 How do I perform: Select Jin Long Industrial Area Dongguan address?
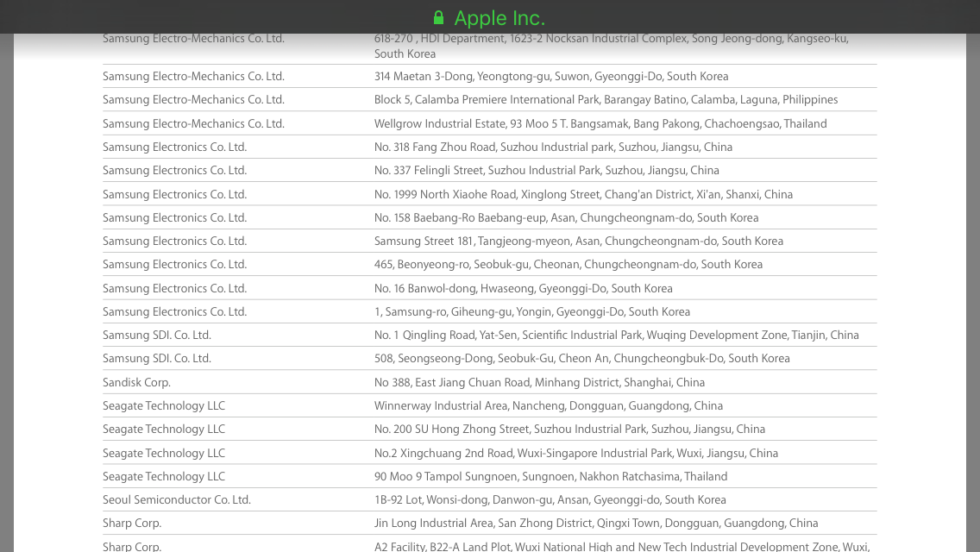(x=596, y=524)
